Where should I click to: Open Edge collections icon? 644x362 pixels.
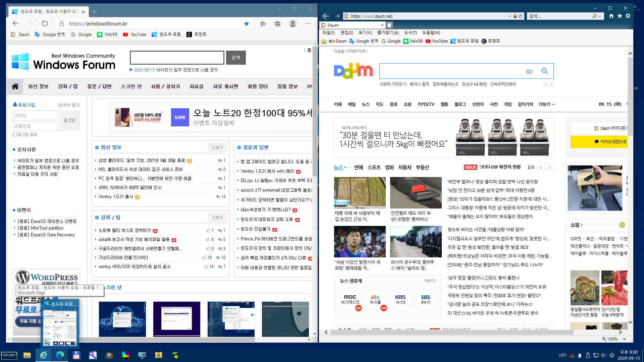click(278, 23)
